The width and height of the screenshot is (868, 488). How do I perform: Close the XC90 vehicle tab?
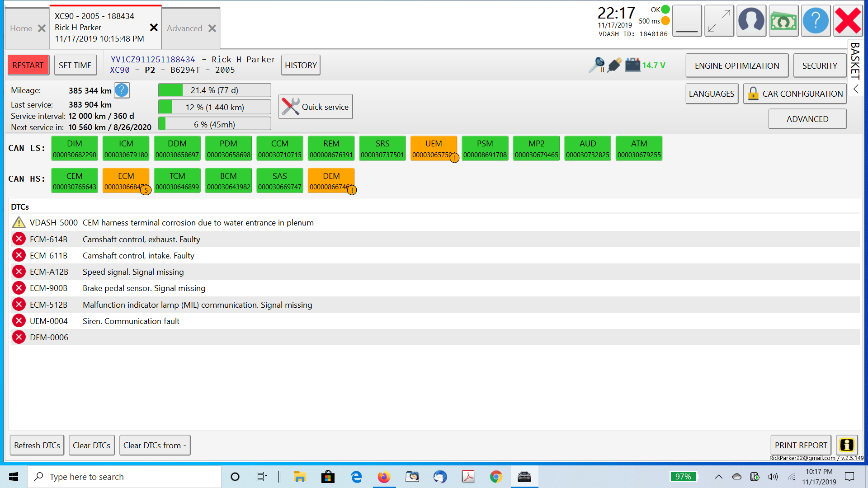(154, 28)
